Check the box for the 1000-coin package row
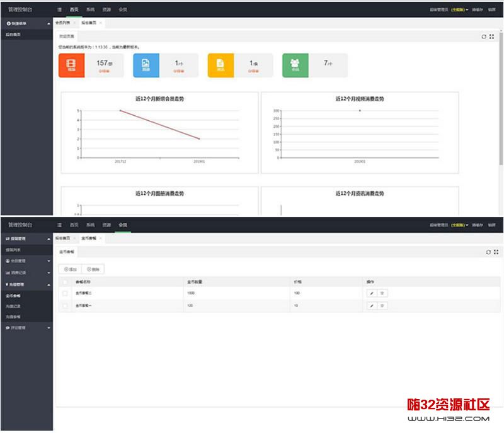504x433 pixels. pyautogui.click(x=64, y=293)
